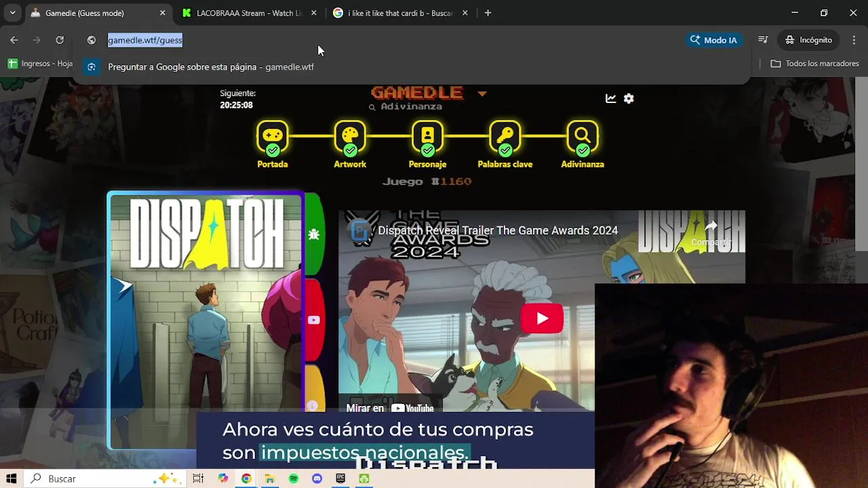Open Gamedle settings gear
Image resolution: width=868 pixels, height=488 pixels.
point(629,98)
